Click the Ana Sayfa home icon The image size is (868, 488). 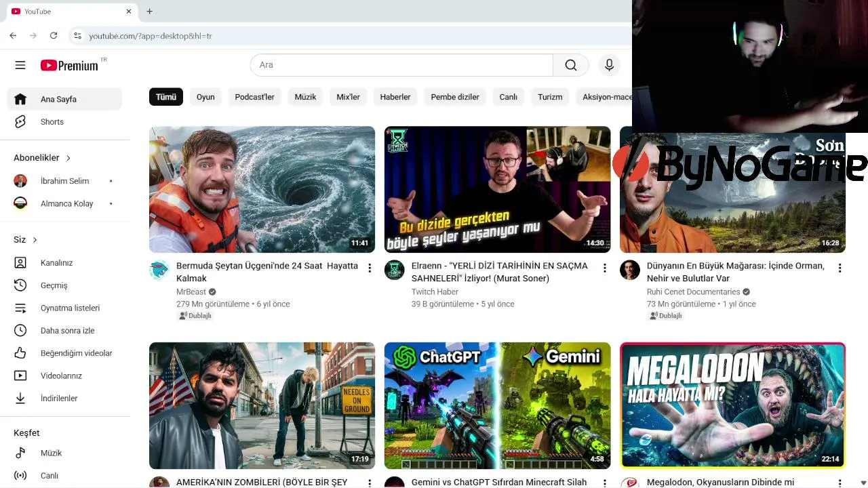(20, 99)
